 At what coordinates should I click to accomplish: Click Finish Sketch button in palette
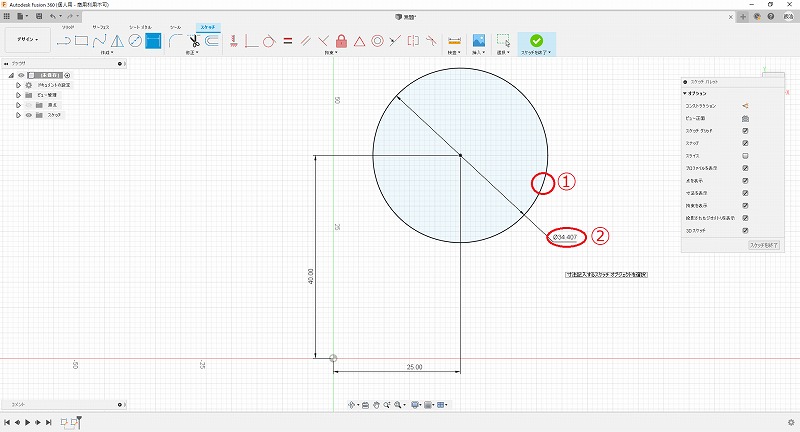coord(764,245)
